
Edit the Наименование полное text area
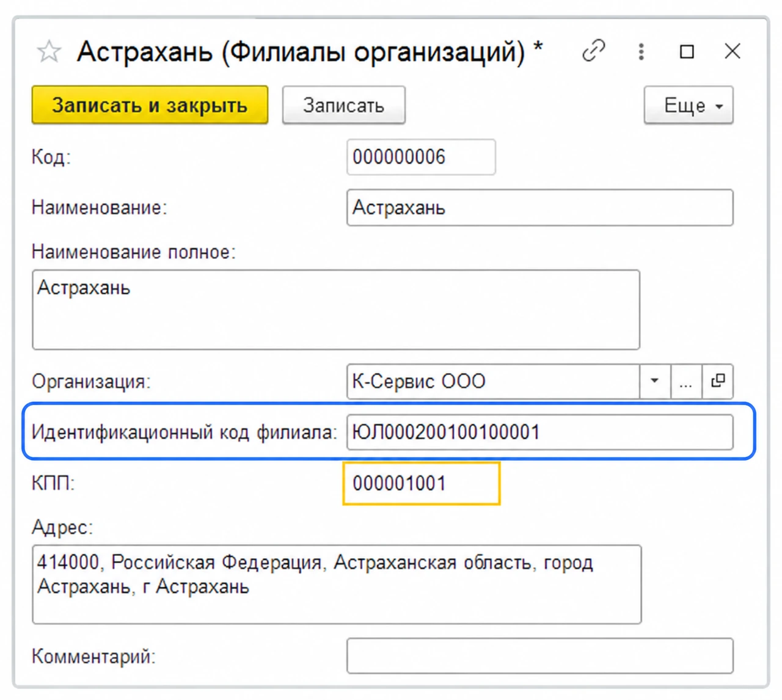click(x=336, y=310)
